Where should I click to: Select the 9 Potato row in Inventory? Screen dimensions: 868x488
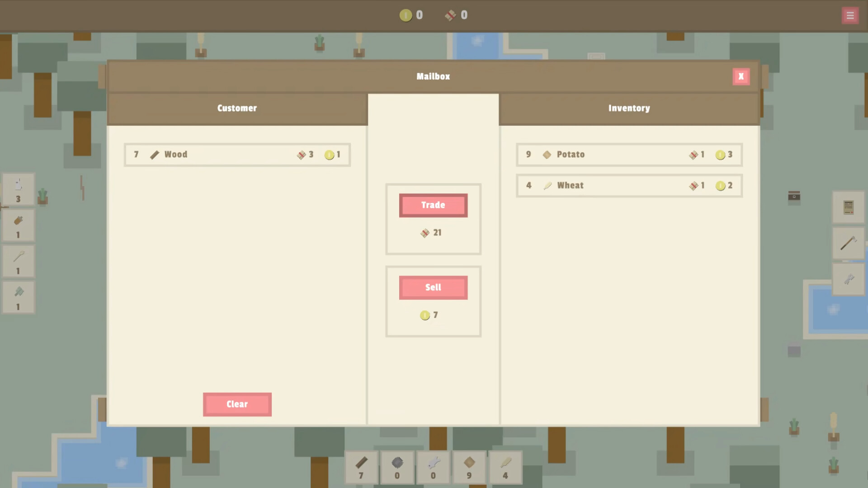(x=629, y=154)
